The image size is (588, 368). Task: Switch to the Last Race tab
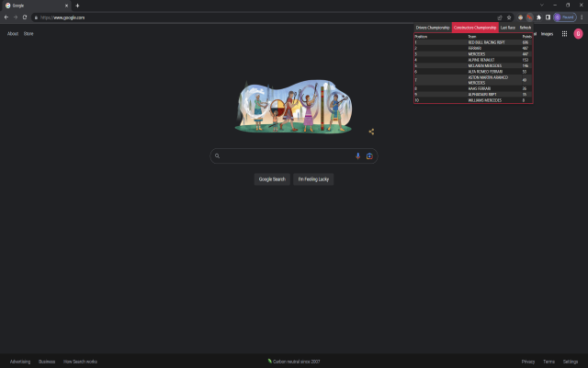(508, 28)
